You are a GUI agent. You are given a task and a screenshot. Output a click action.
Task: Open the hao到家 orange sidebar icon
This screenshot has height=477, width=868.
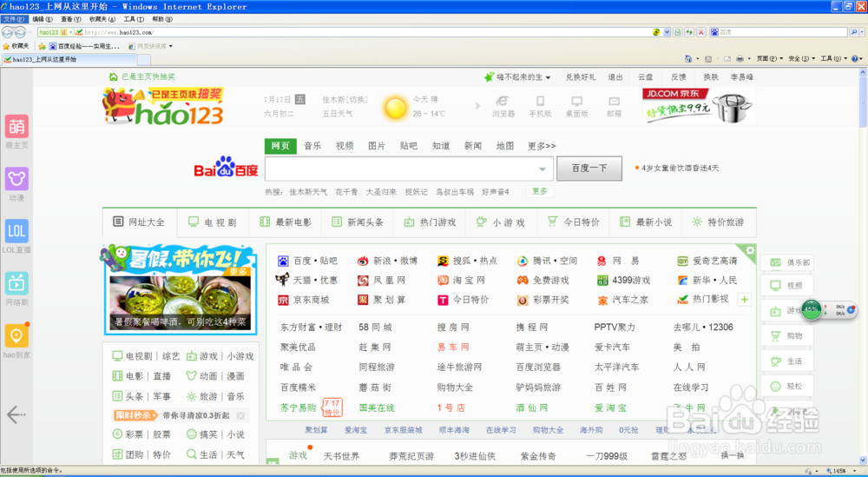pyautogui.click(x=16, y=335)
